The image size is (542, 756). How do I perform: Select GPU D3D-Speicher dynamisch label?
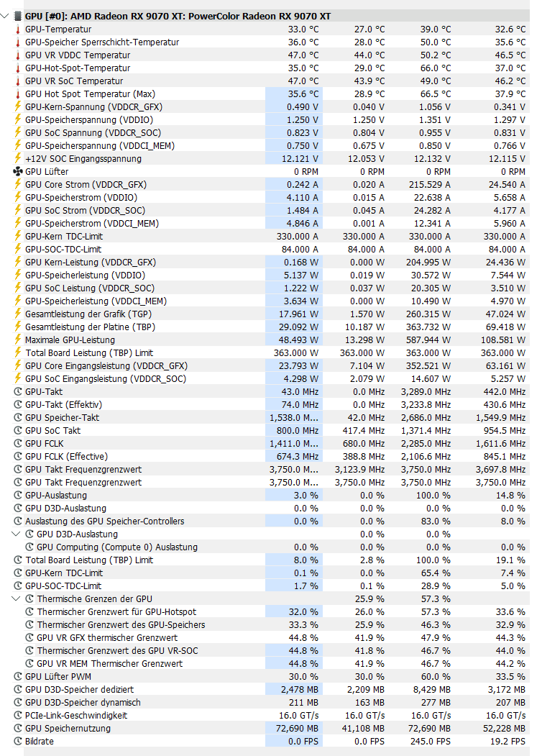click(x=83, y=702)
